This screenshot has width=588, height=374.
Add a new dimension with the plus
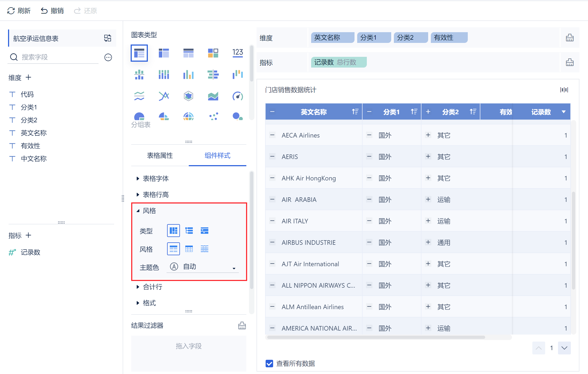pos(28,77)
